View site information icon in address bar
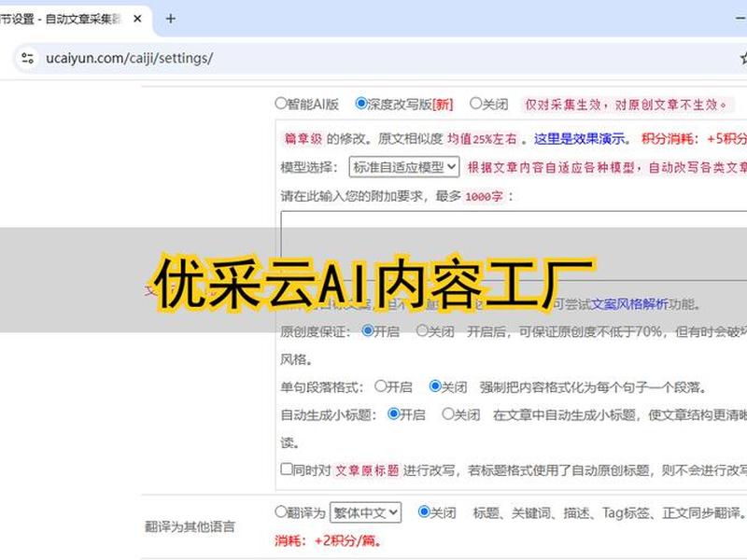 pos(28,58)
